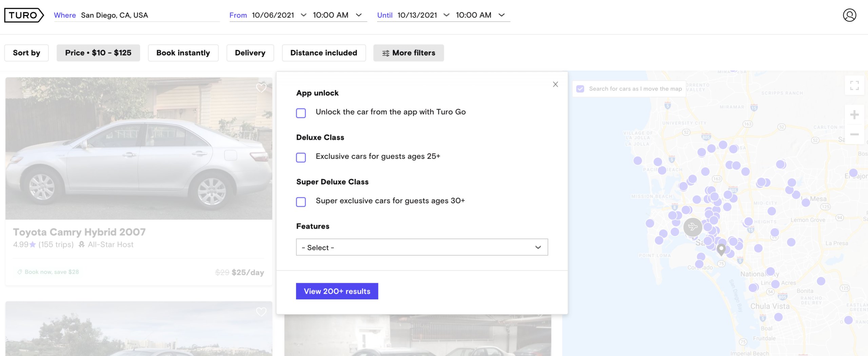Image resolution: width=868 pixels, height=356 pixels.
Task: Click the Where location input field
Action: (x=136, y=15)
